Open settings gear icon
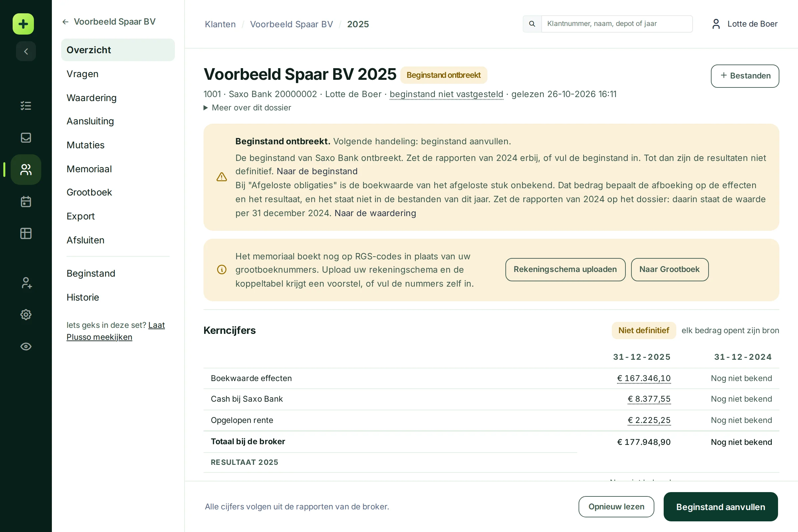798x532 pixels. (26, 315)
